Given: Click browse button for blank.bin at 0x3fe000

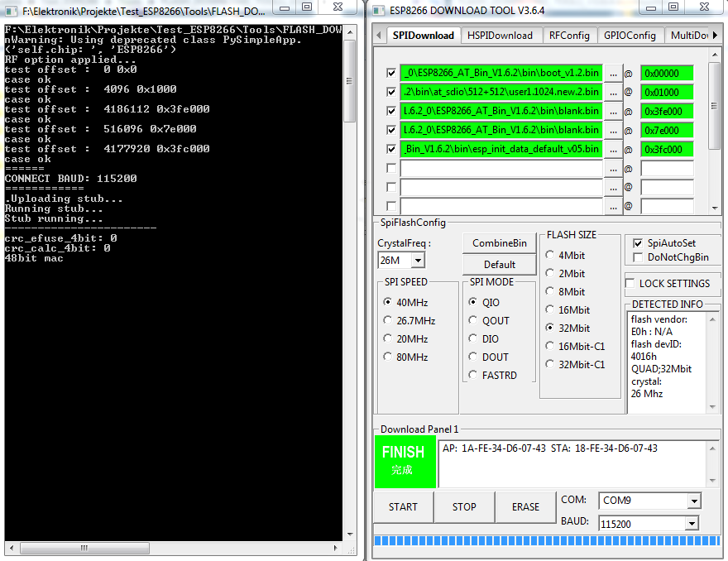Looking at the screenshot, I should (x=613, y=112).
